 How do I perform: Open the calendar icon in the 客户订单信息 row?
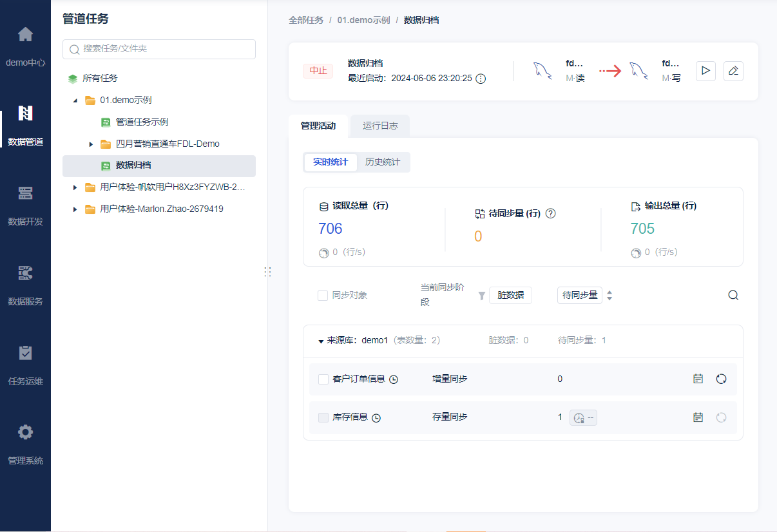click(698, 379)
